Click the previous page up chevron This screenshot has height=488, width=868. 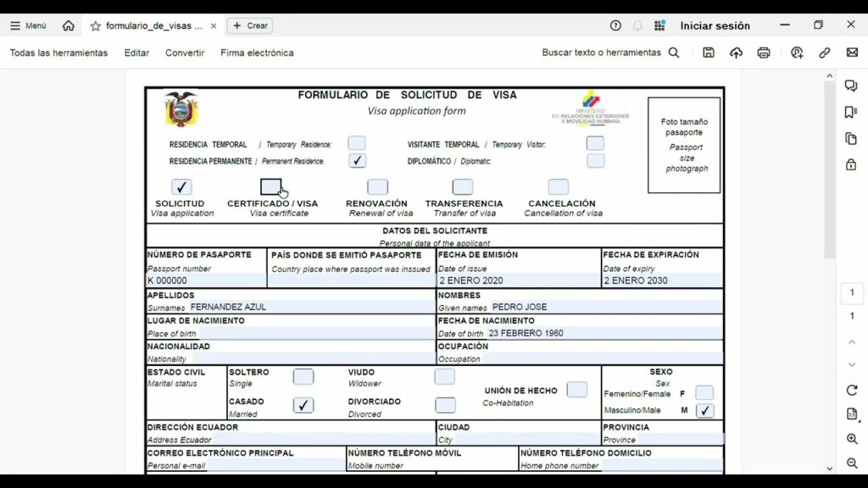pyautogui.click(x=852, y=342)
